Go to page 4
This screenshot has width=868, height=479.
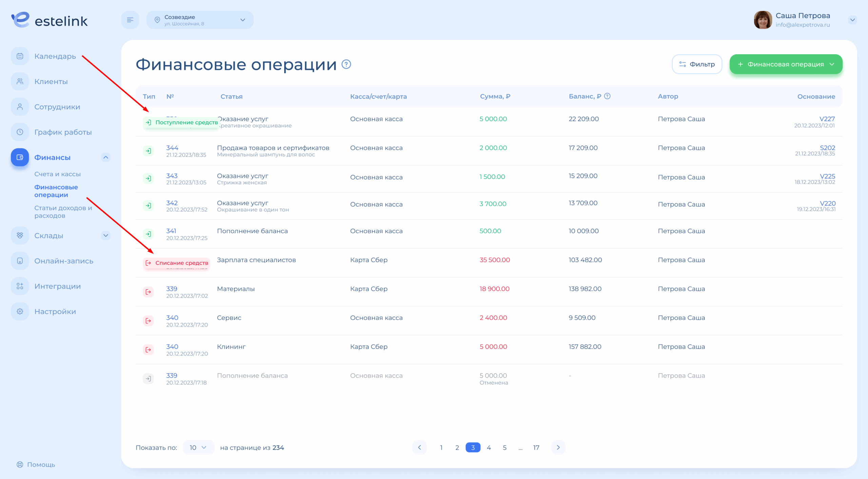pyautogui.click(x=489, y=447)
